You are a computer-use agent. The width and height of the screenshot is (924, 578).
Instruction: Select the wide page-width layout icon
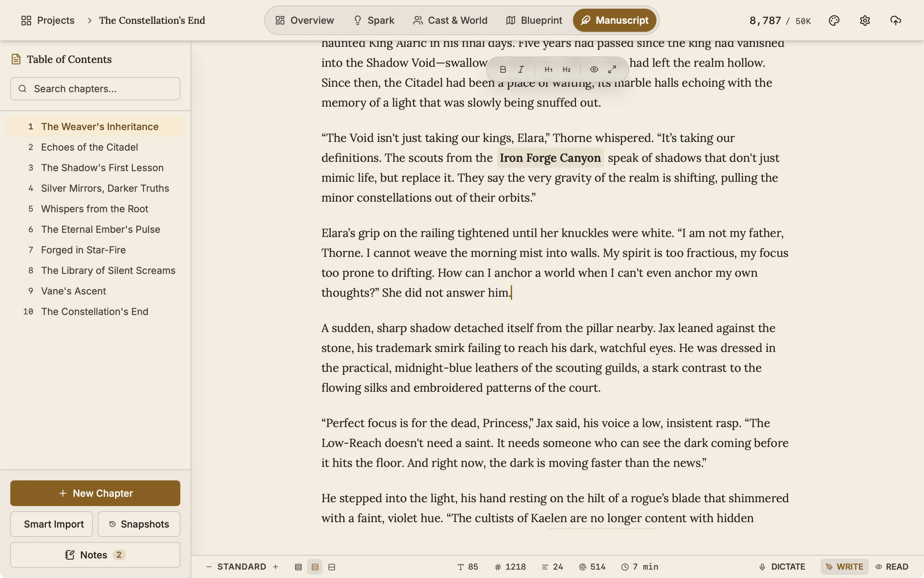[x=332, y=567]
